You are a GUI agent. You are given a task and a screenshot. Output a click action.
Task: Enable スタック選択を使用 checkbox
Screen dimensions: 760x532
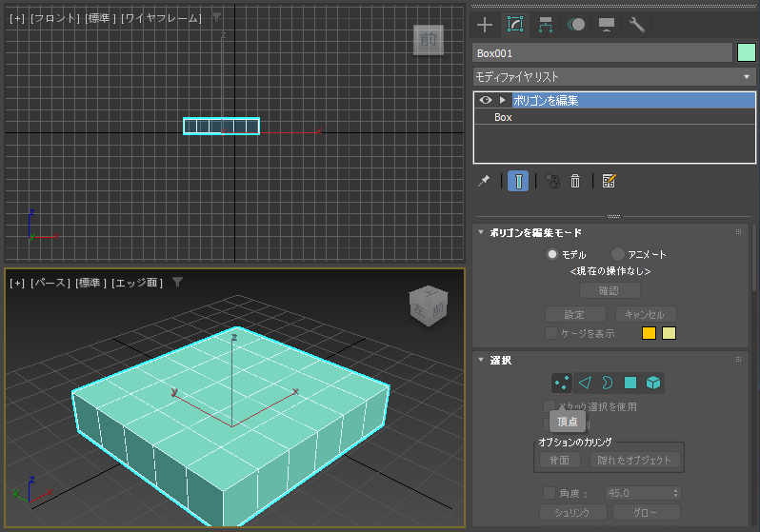coord(550,406)
